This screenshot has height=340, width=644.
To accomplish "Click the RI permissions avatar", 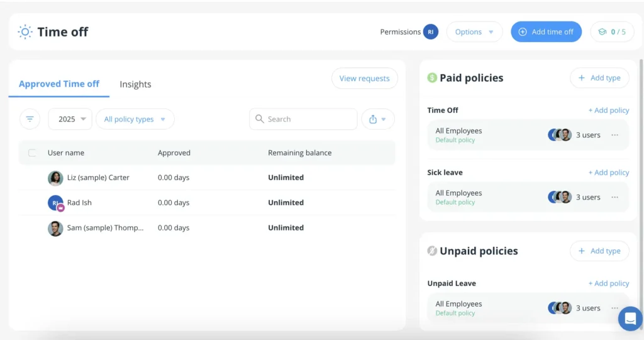I will 431,31.
